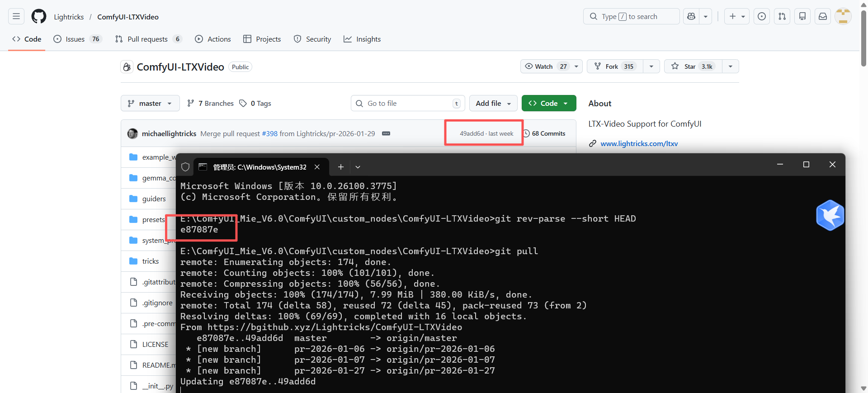Open the issues shortcut icon in header
Image resolution: width=868 pixels, height=393 pixels.
pos(762,17)
